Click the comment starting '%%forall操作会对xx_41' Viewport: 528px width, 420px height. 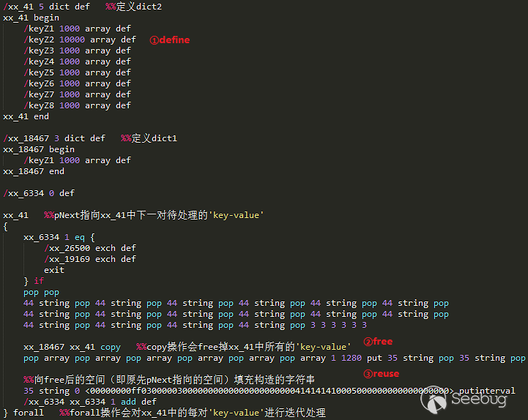193,413
